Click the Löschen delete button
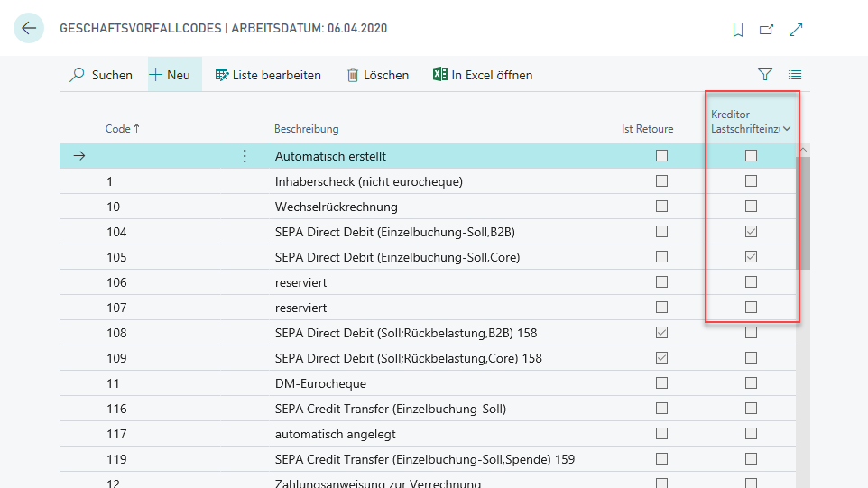The width and height of the screenshot is (868, 488). [x=377, y=75]
